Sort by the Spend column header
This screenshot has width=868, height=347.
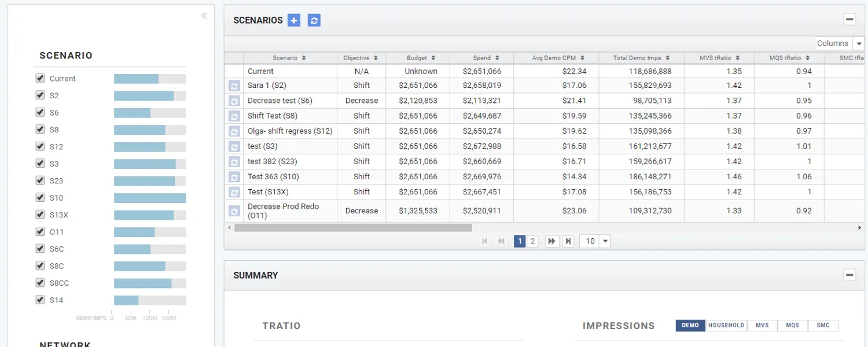coord(481,58)
